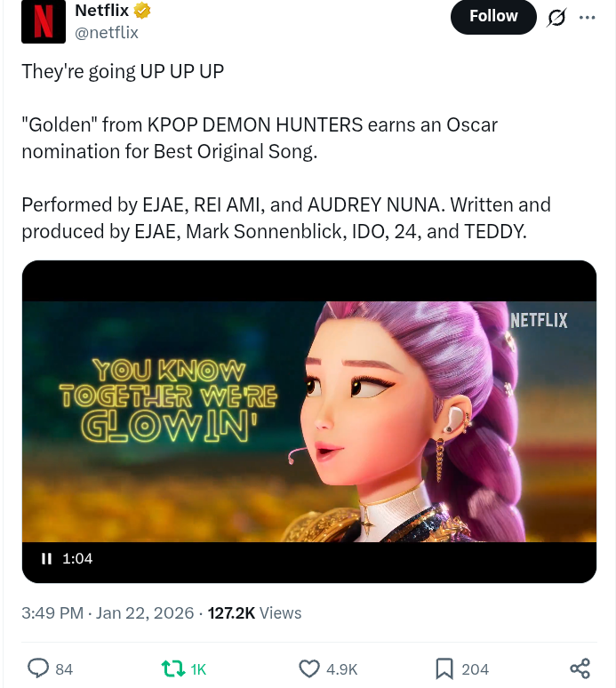The image size is (616, 688).
Task: Click the reply comment bubble icon
Action: tap(38, 668)
